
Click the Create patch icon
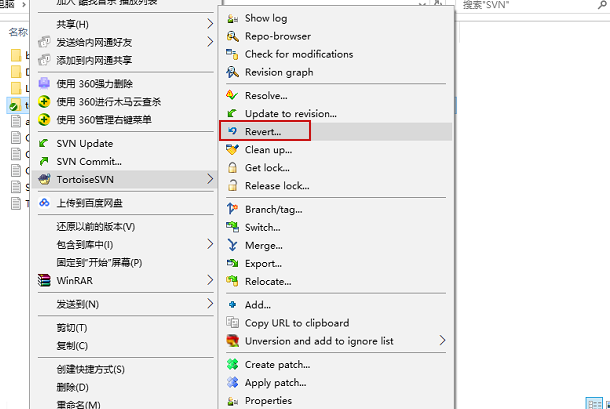pyautogui.click(x=233, y=364)
